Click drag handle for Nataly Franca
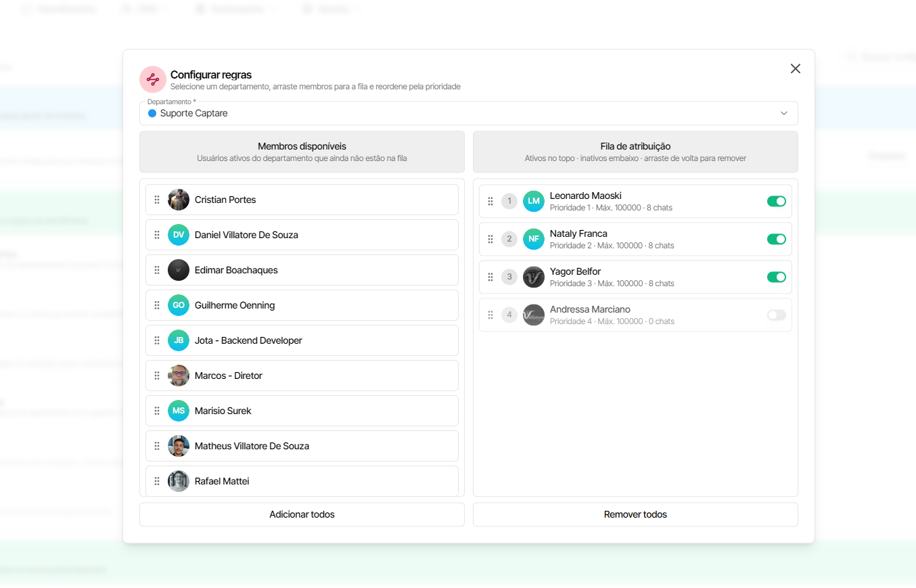Image resolution: width=916 pixels, height=588 pixels. click(x=490, y=239)
